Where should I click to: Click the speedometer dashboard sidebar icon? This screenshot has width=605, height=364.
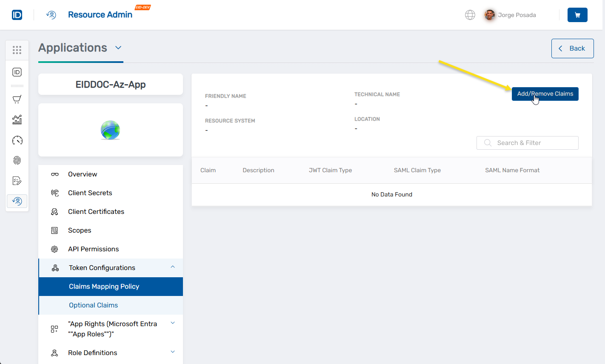(17, 140)
